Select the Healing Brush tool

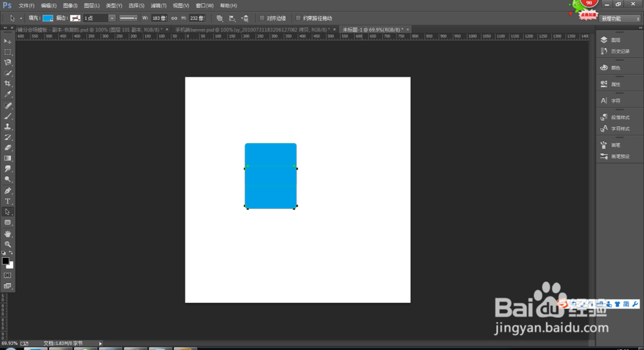click(8, 106)
